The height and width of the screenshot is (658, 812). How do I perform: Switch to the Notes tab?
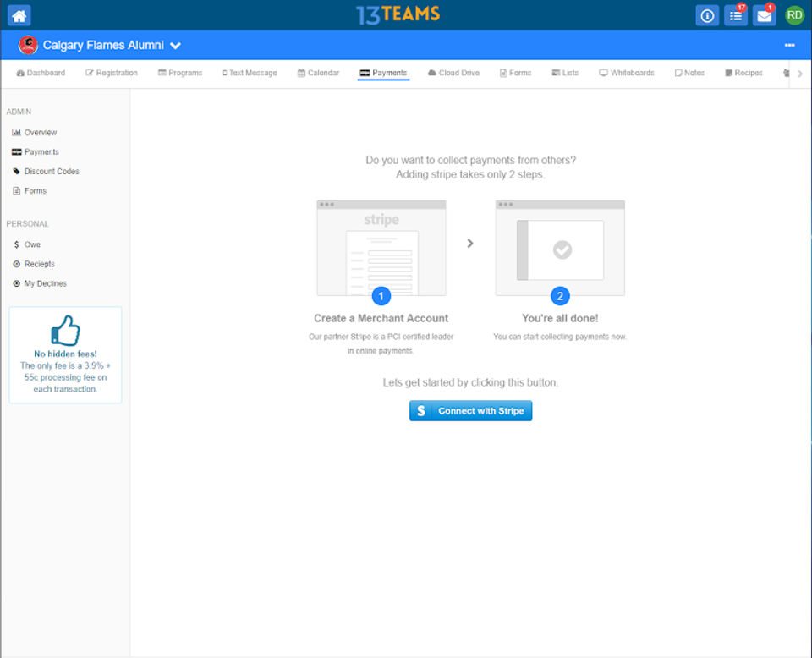[689, 73]
